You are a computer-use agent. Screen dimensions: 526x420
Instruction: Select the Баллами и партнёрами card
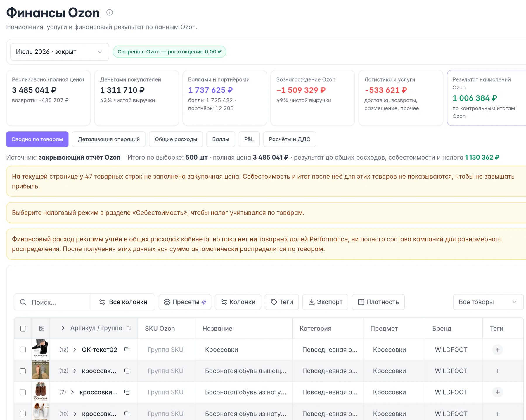coord(225,98)
